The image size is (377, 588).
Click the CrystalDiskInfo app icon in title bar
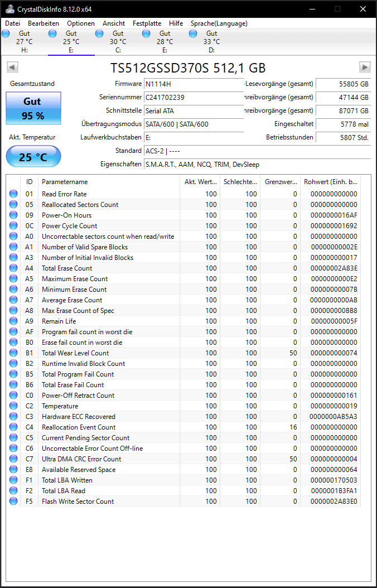click(x=10, y=8)
